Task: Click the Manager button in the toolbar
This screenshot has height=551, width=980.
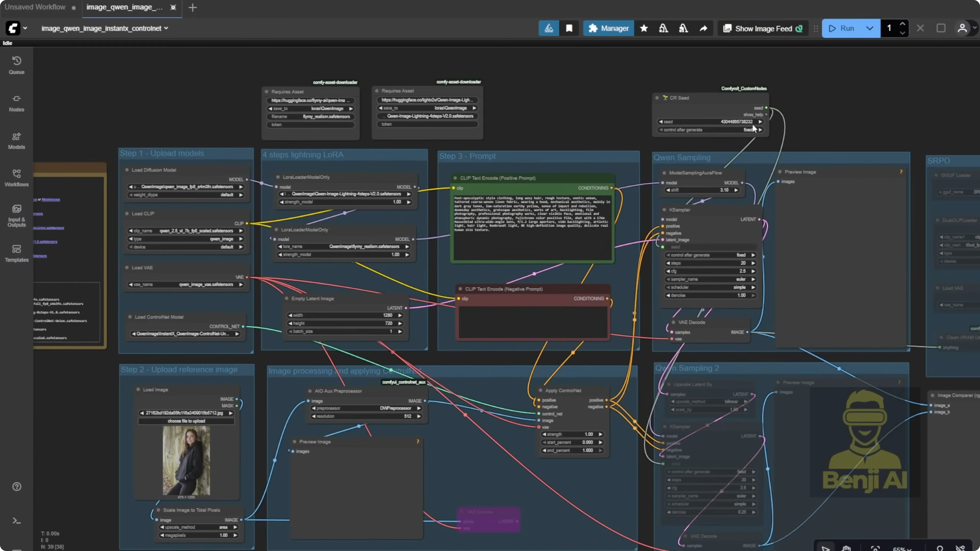Action: [x=608, y=28]
